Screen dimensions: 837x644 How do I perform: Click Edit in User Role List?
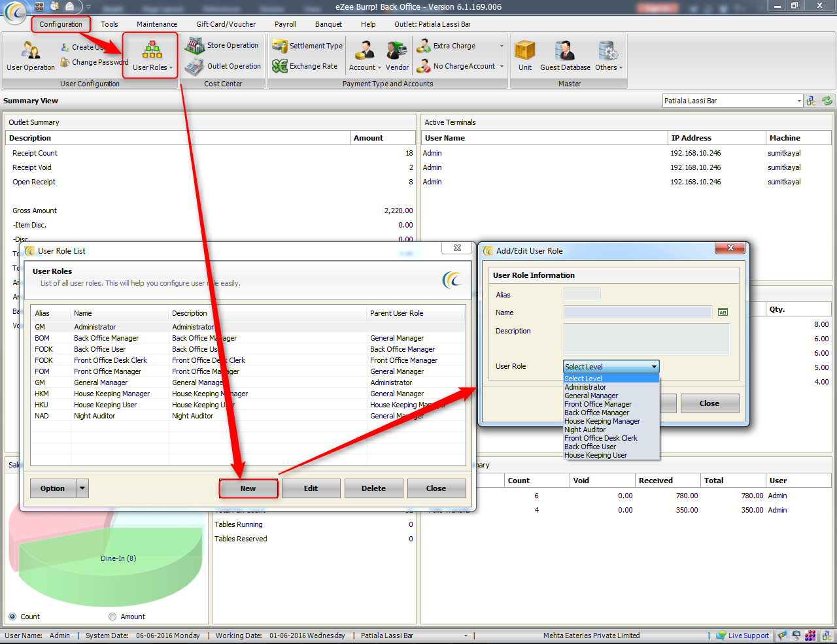[x=311, y=488]
